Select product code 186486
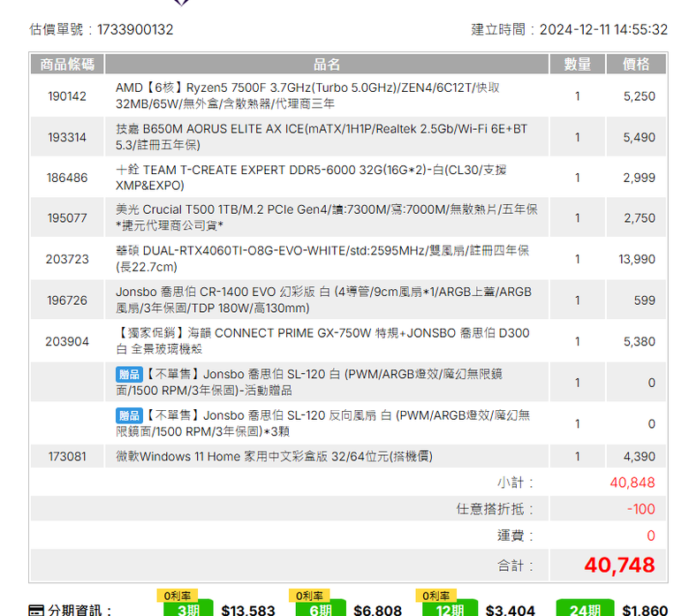This screenshot has height=616, width=689. click(x=67, y=178)
